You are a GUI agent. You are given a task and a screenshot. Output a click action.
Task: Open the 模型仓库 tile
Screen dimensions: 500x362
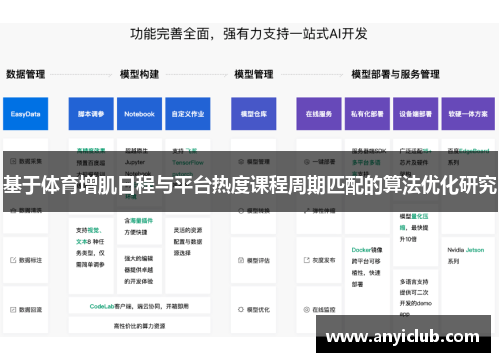[254, 114]
